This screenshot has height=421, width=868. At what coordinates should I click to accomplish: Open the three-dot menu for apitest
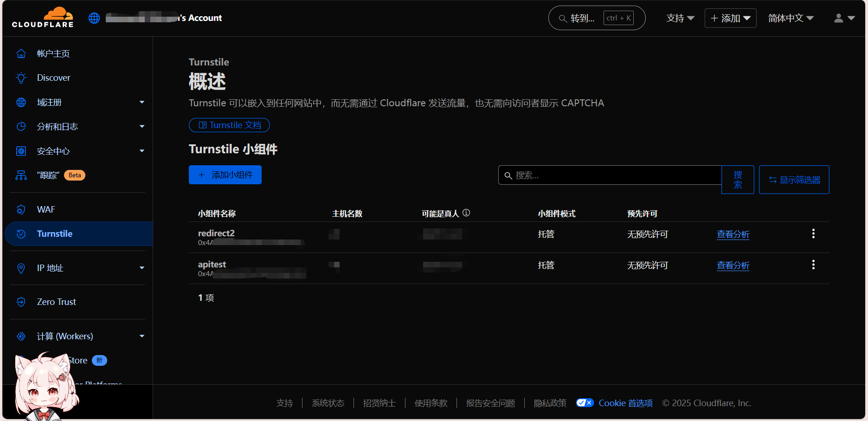(x=813, y=265)
